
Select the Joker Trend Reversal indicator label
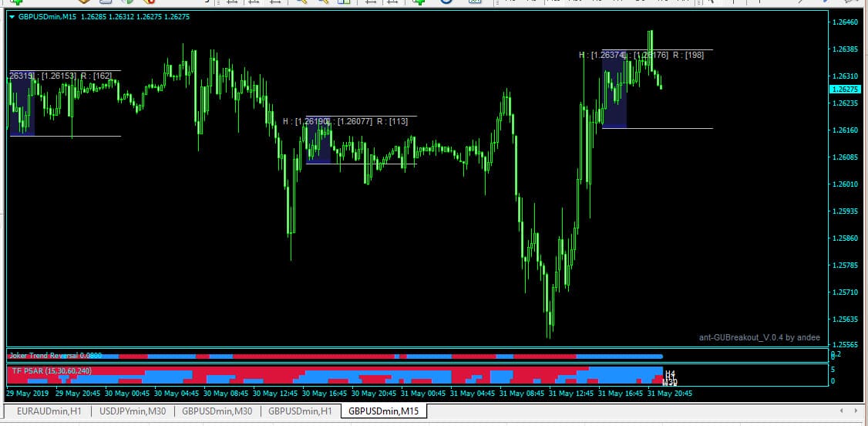(54, 356)
